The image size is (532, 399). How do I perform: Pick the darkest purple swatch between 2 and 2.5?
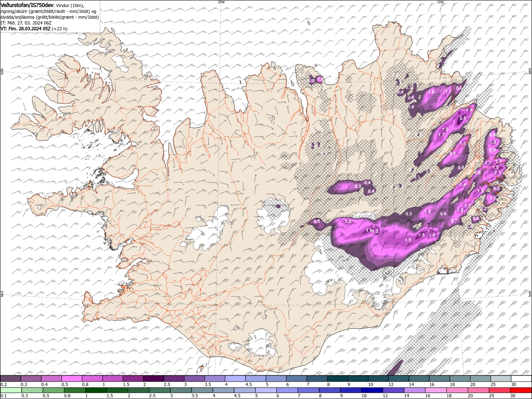(x=153, y=379)
